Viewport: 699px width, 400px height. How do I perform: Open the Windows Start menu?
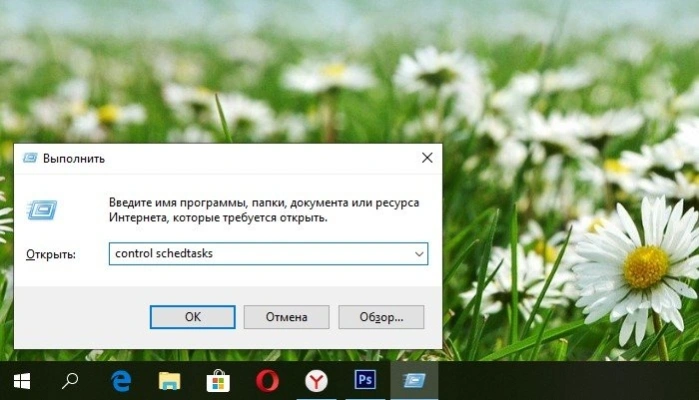pyautogui.click(x=22, y=381)
